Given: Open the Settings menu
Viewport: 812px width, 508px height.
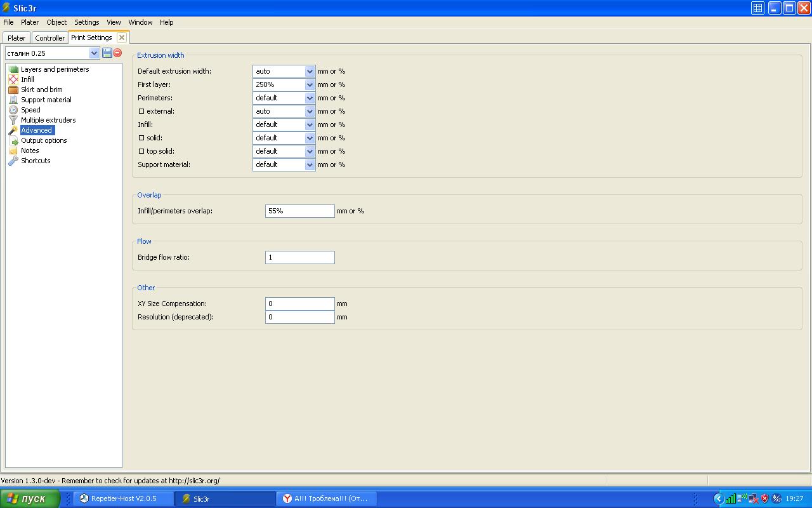Looking at the screenshot, I should pyautogui.click(x=87, y=22).
